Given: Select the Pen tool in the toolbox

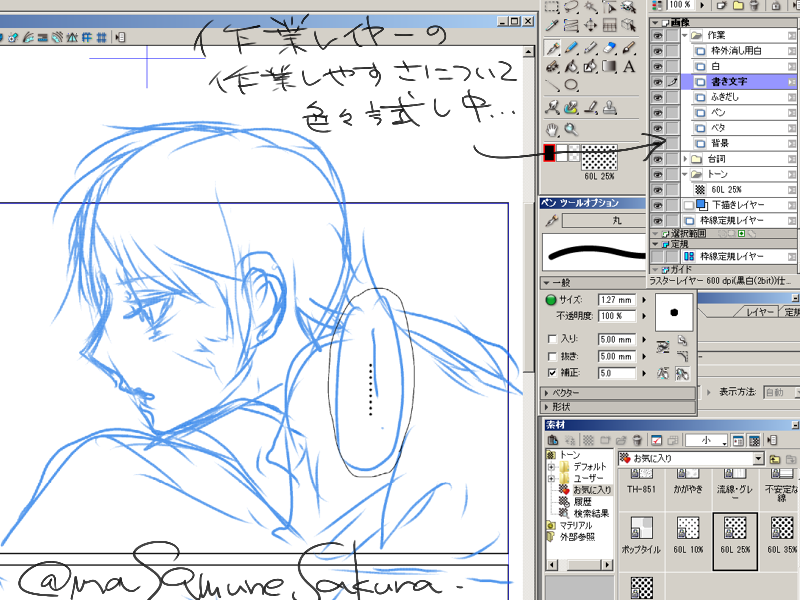Looking at the screenshot, I should tap(552, 47).
